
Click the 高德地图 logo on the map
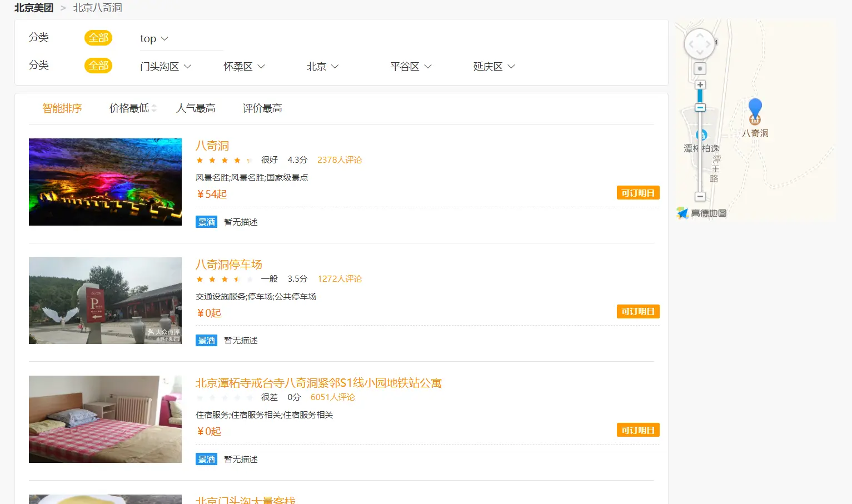tap(701, 213)
